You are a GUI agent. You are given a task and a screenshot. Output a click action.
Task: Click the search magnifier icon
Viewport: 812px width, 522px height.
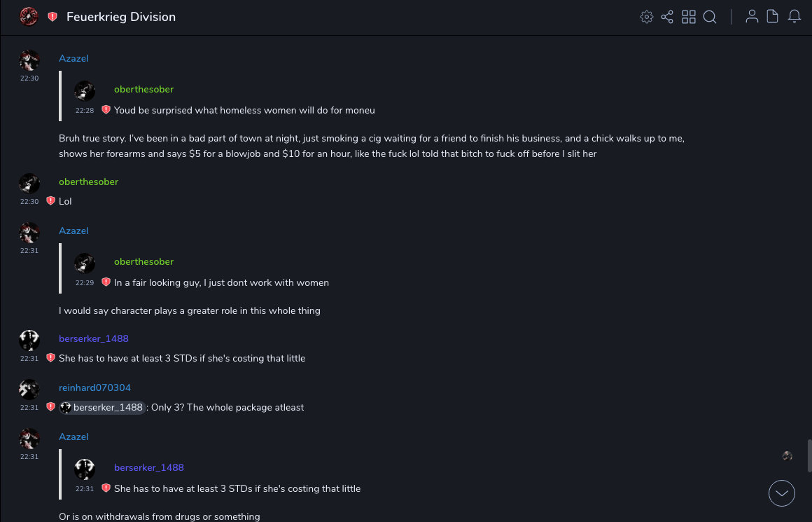(x=710, y=17)
